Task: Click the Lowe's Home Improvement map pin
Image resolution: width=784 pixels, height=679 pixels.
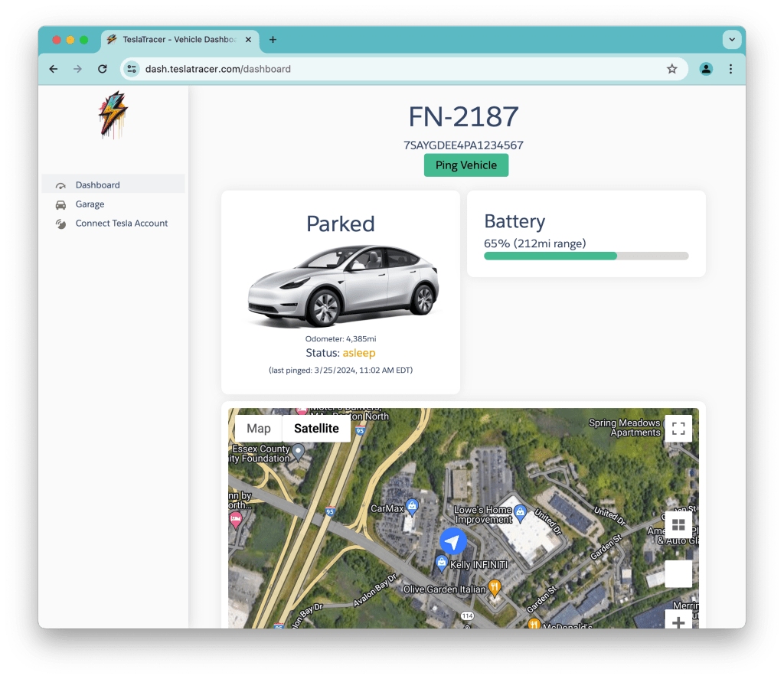Action: point(520,511)
